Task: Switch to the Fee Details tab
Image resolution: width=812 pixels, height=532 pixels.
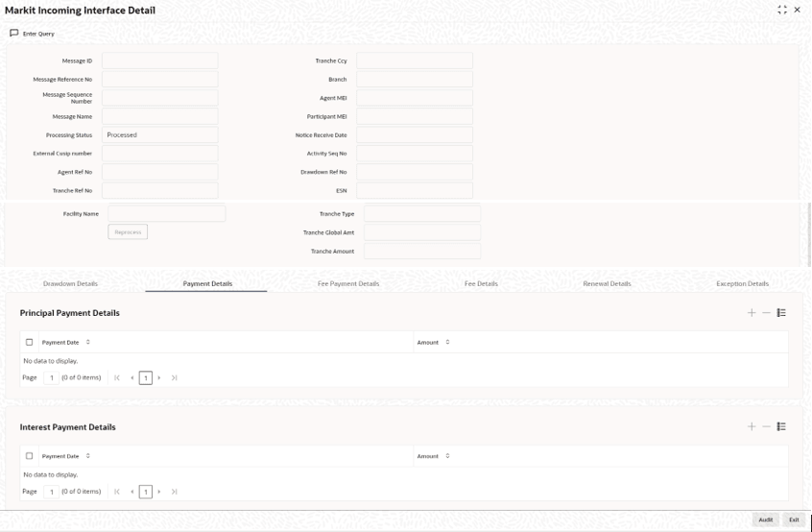Action: (x=481, y=284)
